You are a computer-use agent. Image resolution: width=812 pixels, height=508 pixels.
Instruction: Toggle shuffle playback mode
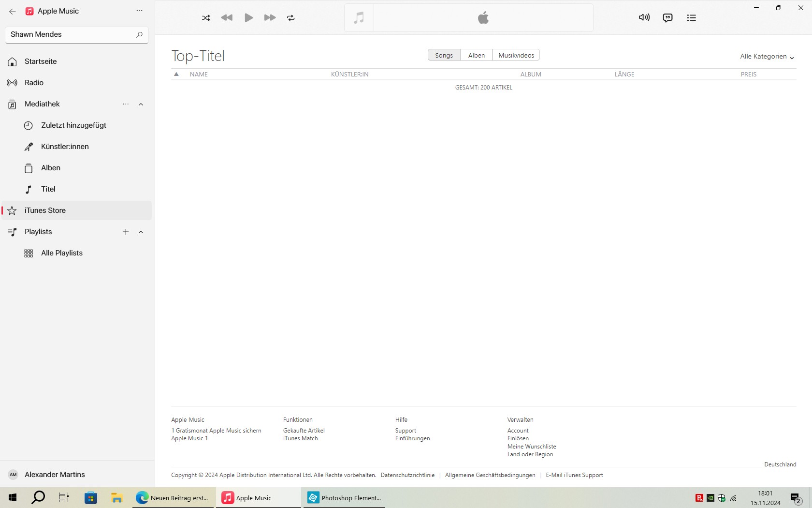tap(206, 18)
